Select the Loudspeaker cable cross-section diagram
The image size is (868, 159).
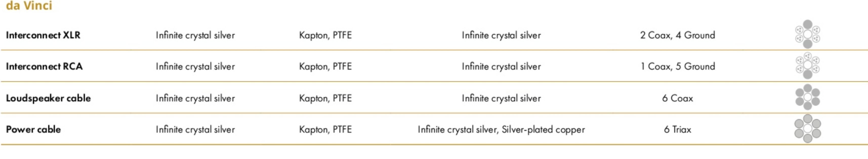807,97
